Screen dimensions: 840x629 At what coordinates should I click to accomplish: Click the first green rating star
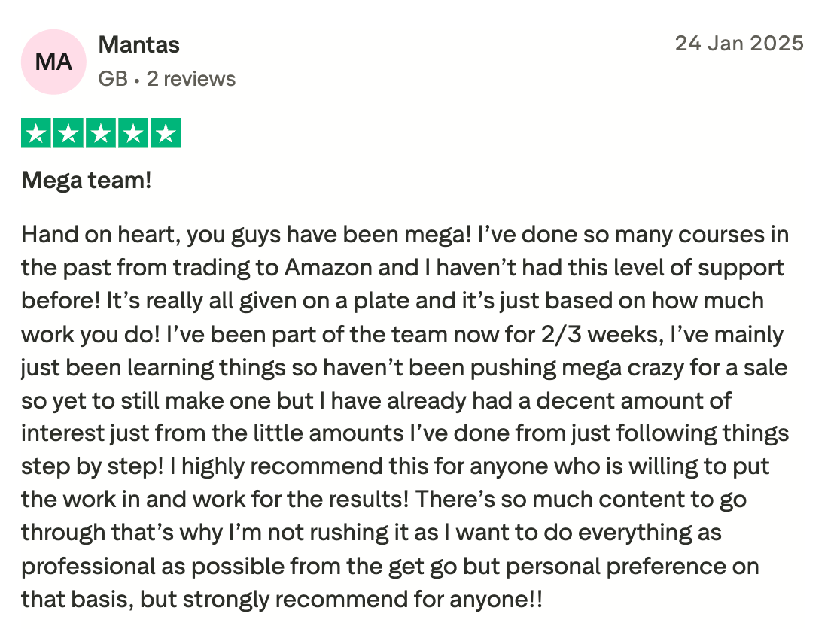35,134
